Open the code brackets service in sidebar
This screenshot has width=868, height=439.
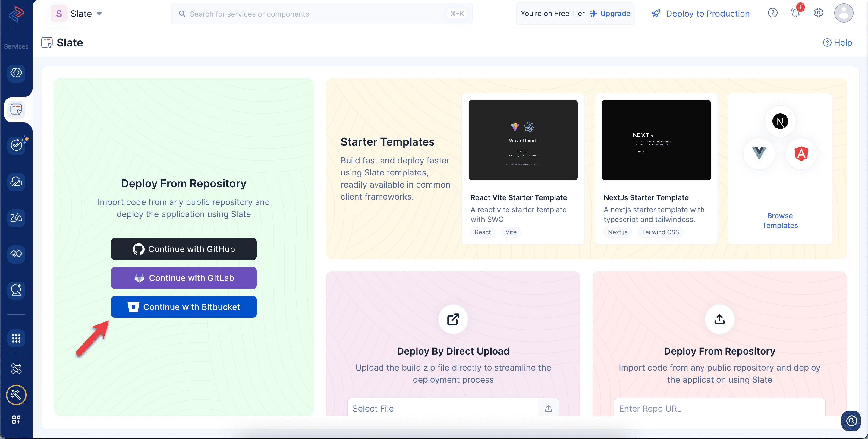(16, 73)
